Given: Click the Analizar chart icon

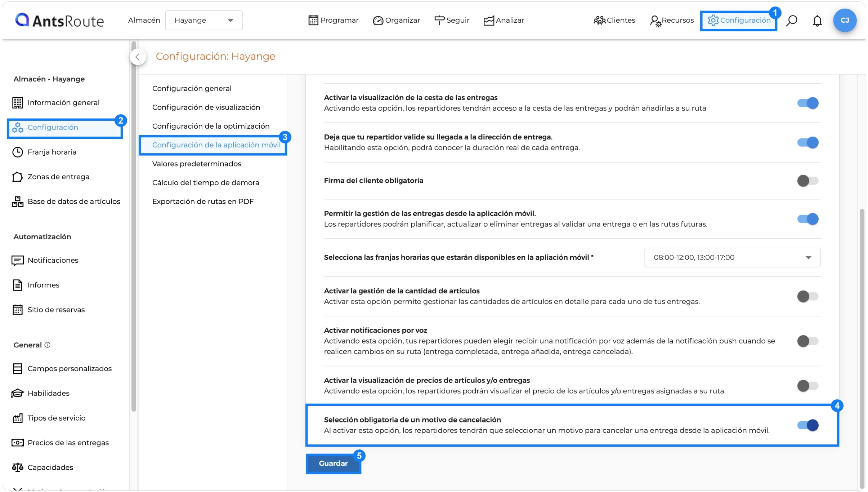Looking at the screenshot, I should (x=489, y=21).
